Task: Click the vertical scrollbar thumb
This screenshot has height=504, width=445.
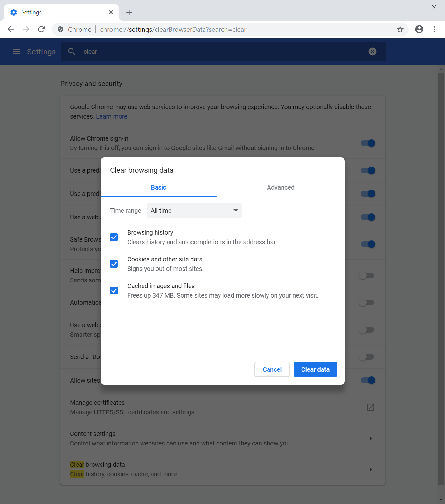Action: click(x=441, y=278)
